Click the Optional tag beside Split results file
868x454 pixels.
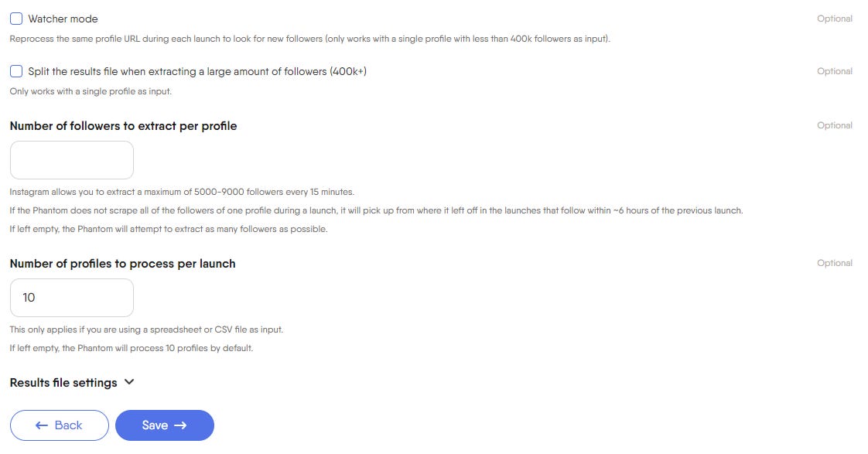point(834,71)
